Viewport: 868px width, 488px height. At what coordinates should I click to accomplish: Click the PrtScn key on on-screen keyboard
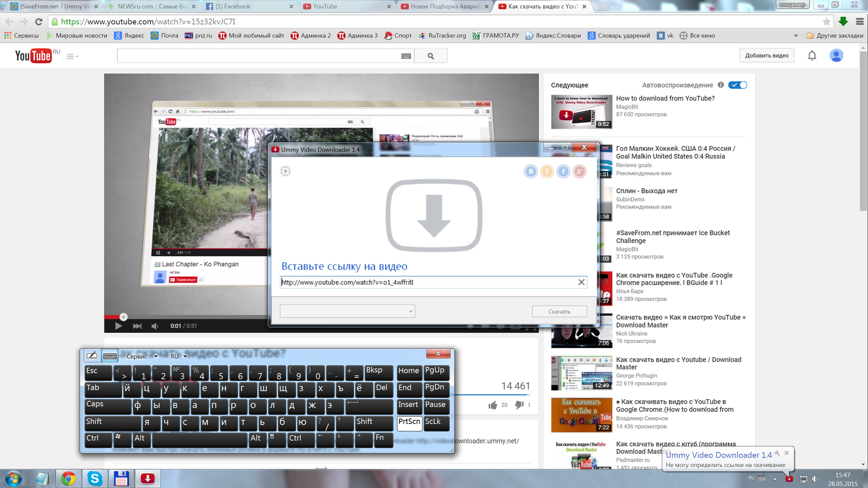pyautogui.click(x=409, y=423)
